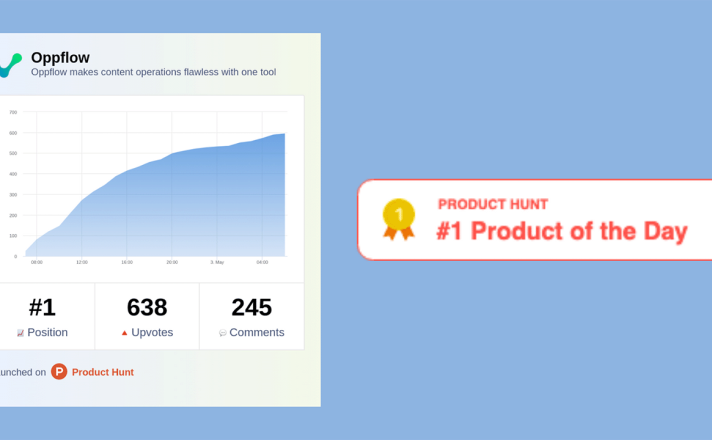Select the 638 Upvotes stat card
This screenshot has height=440, width=712.
click(147, 316)
